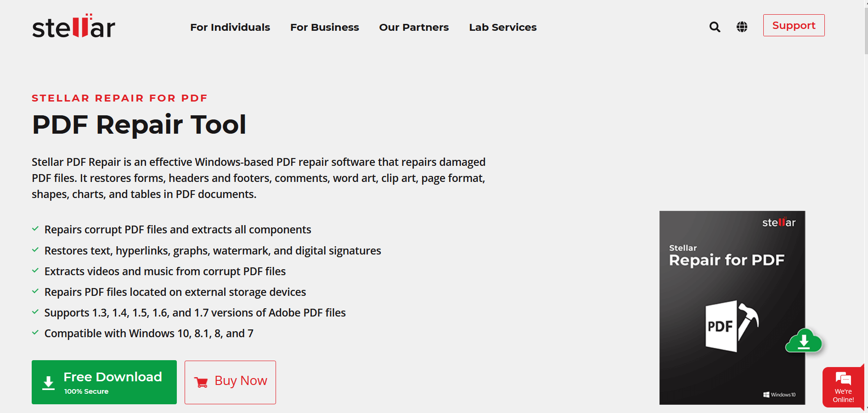868x413 pixels.
Task: Click the download arrow inside Free Download button
Action: click(x=48, y=382)
